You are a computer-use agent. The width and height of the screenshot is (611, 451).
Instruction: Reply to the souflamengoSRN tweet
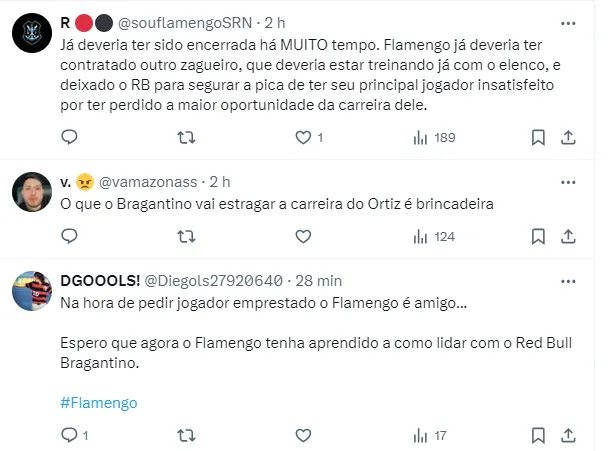tap(69, 137)
